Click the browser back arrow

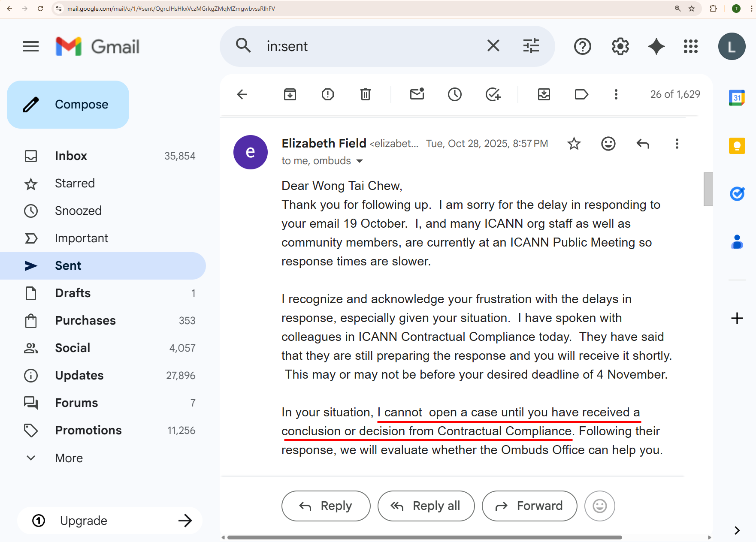pos(9,9)
